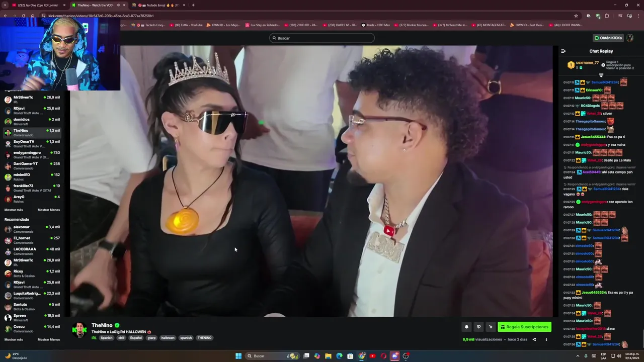
Task: Open the 'HADES 66' bookmark
Action: (340, 25)
